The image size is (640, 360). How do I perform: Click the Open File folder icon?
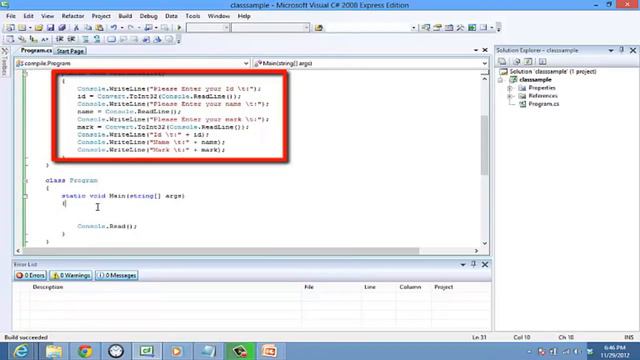point(39,28)
